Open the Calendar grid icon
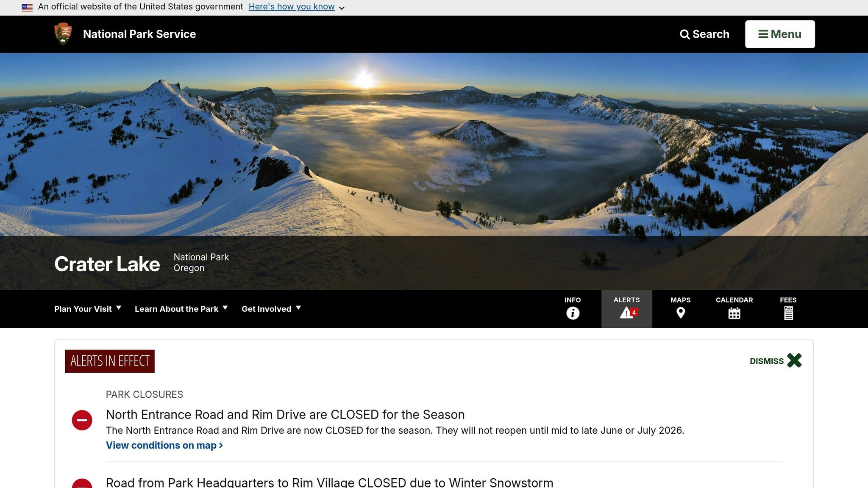This screenshot has height=488, width=868. click(x=734, y=313)
